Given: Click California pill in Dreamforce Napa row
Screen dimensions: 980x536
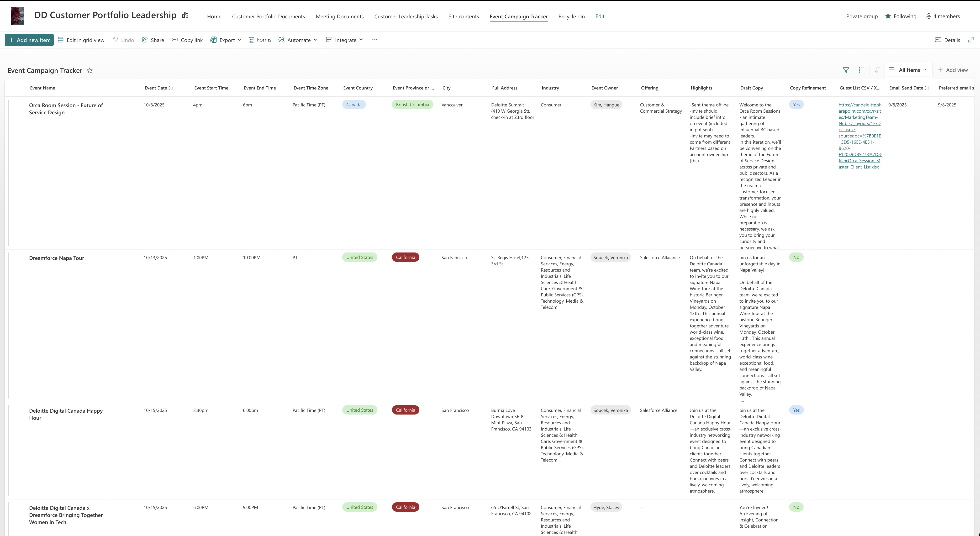Looking at the screenshot, I should (x=406, y=257).
